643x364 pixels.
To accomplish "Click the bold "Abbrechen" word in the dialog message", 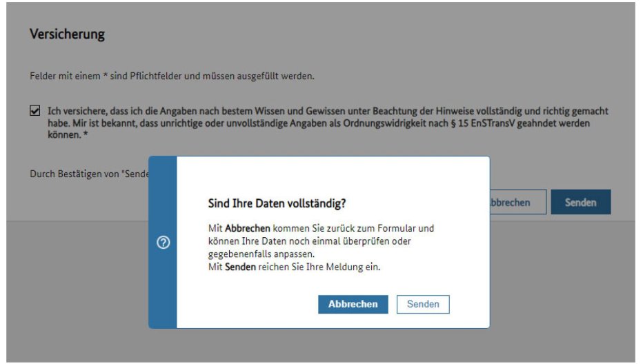I will pyautogui.click(x=247, y=228).
